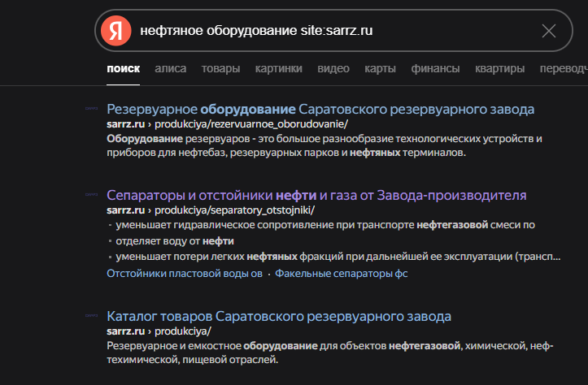Switch to the картинки tab
This screenshot has width=588, height=385.
[278, 69]
